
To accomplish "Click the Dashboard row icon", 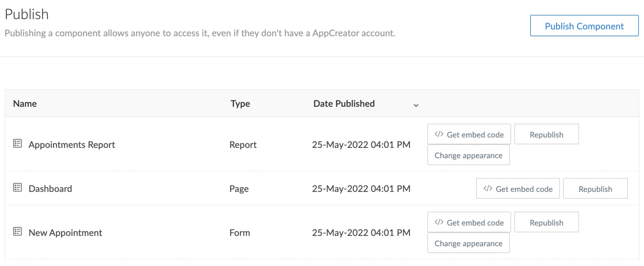I will (17, 188).
